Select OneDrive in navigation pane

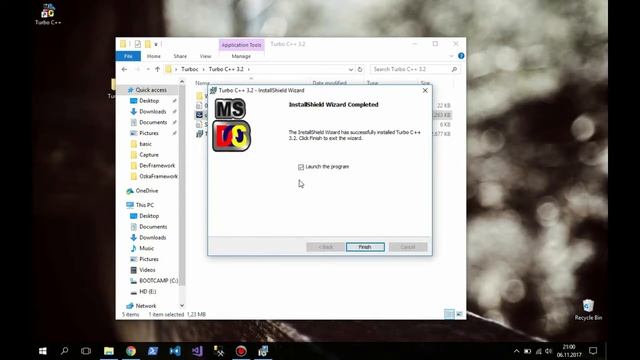coord(147,191)
